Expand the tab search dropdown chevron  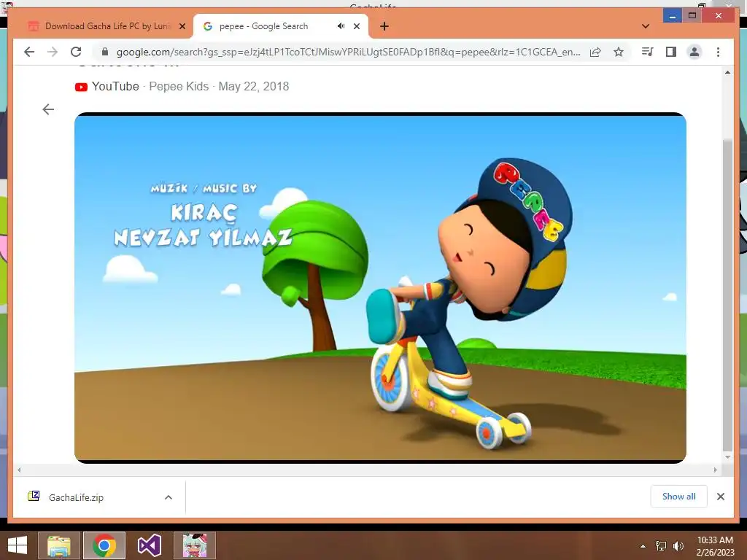[x=646, y=26]
